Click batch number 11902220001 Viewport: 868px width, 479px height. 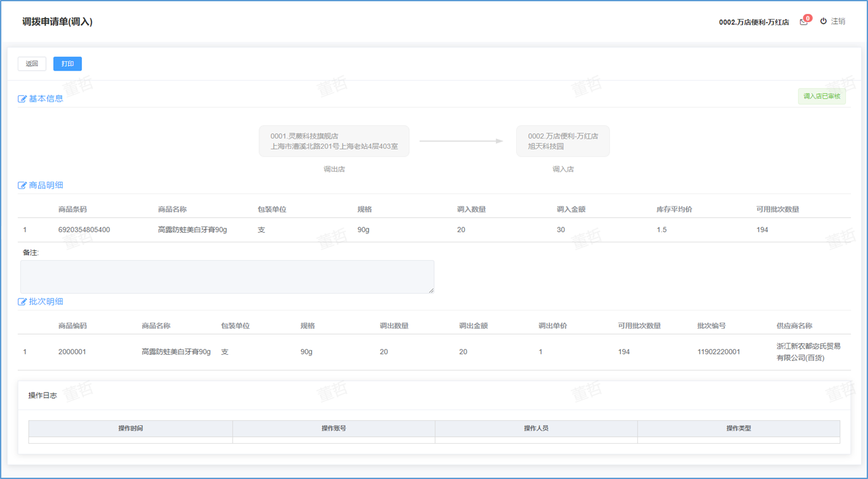(718, 352)
